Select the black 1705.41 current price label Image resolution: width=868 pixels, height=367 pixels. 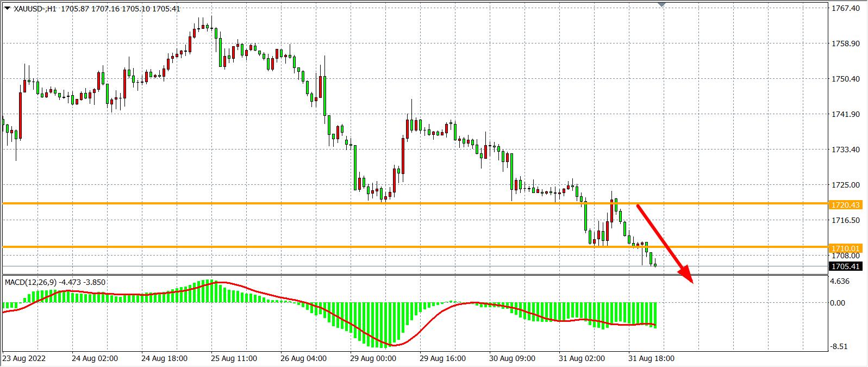845,266
